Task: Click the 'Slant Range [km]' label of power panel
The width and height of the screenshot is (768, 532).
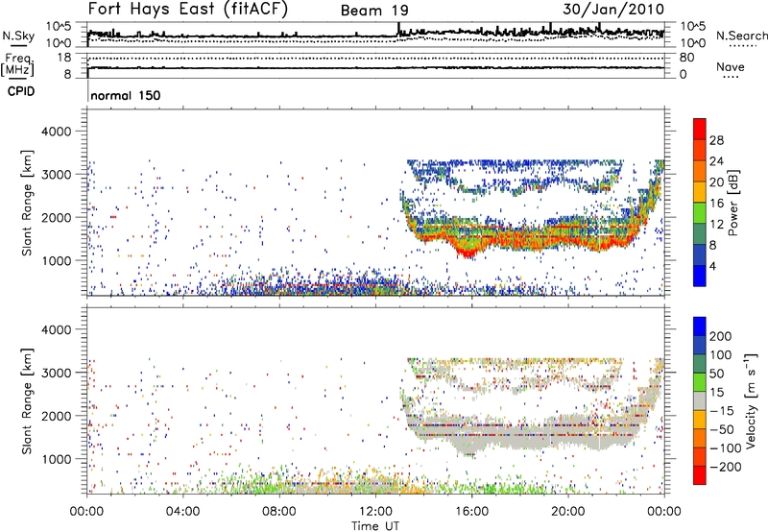Action: pyautogui.click(x=27, y=203)
